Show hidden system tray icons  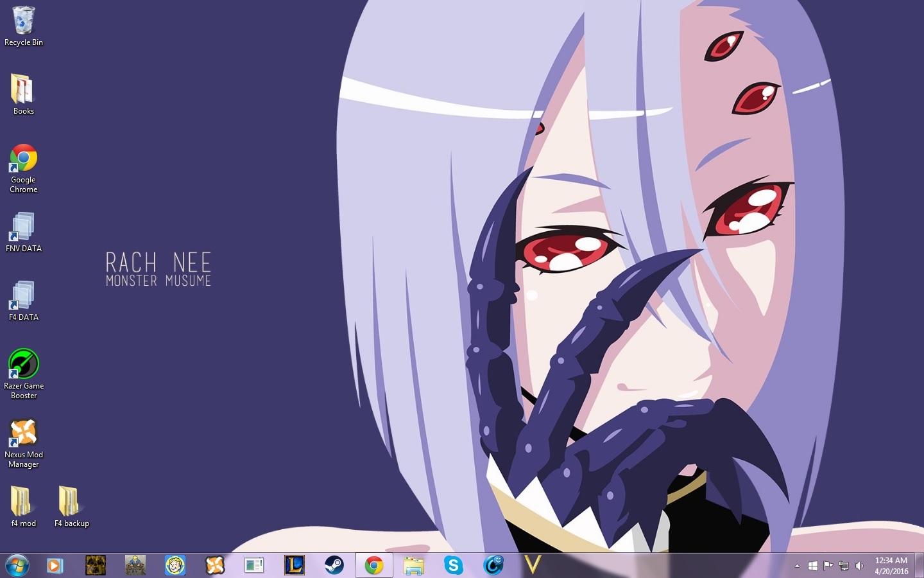[x=797, y=566]
